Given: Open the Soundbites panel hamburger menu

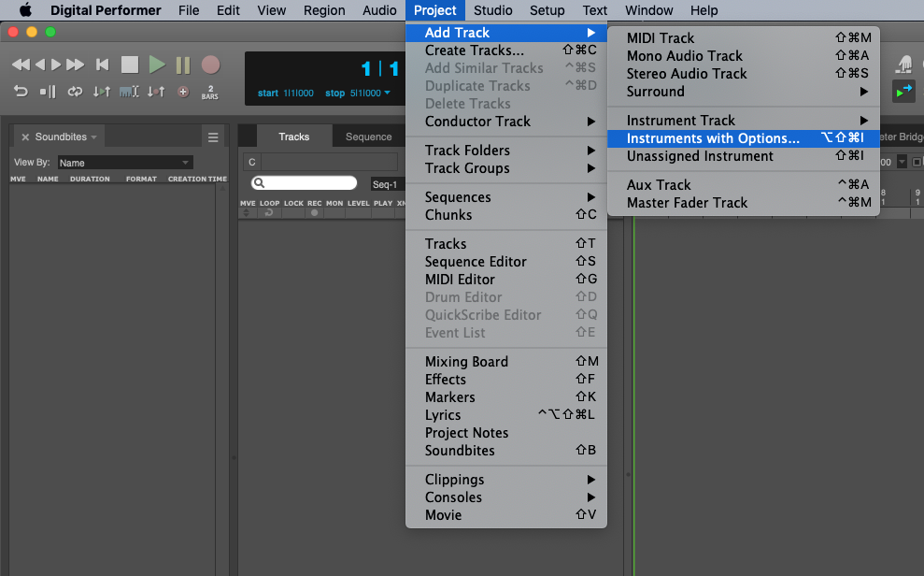Looking at the screenshot, I should [x=213, y=137].
